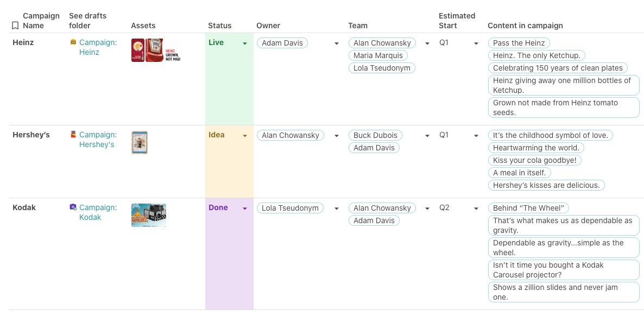Select the Kiss your cola goodbye! chip

pos(534,160)
